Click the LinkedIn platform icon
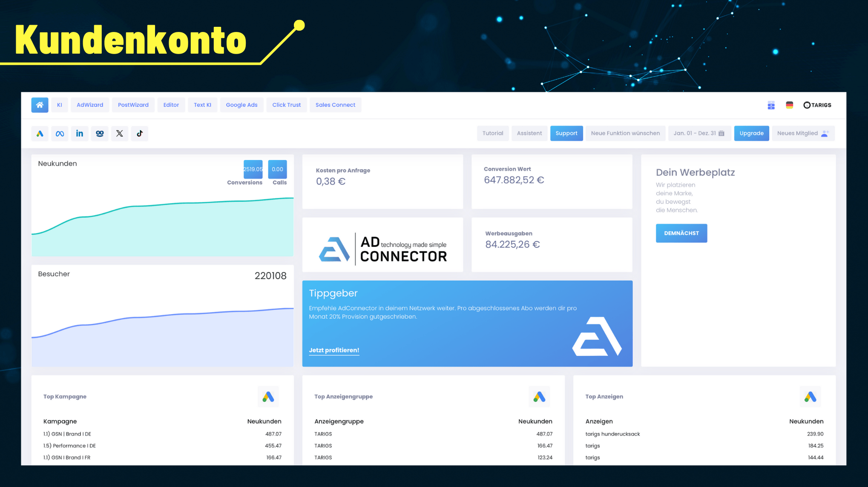Viewport: 868px width, 487px height. (x=79, y=133)
